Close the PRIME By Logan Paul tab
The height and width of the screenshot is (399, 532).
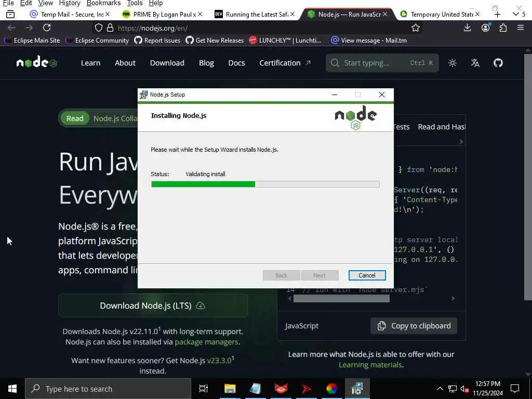point(200,14)
